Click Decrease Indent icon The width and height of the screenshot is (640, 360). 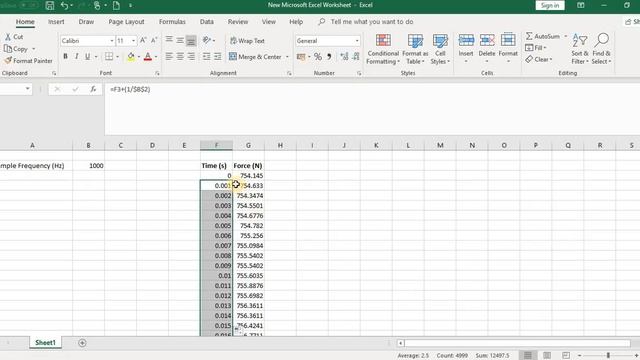point(207,56)
